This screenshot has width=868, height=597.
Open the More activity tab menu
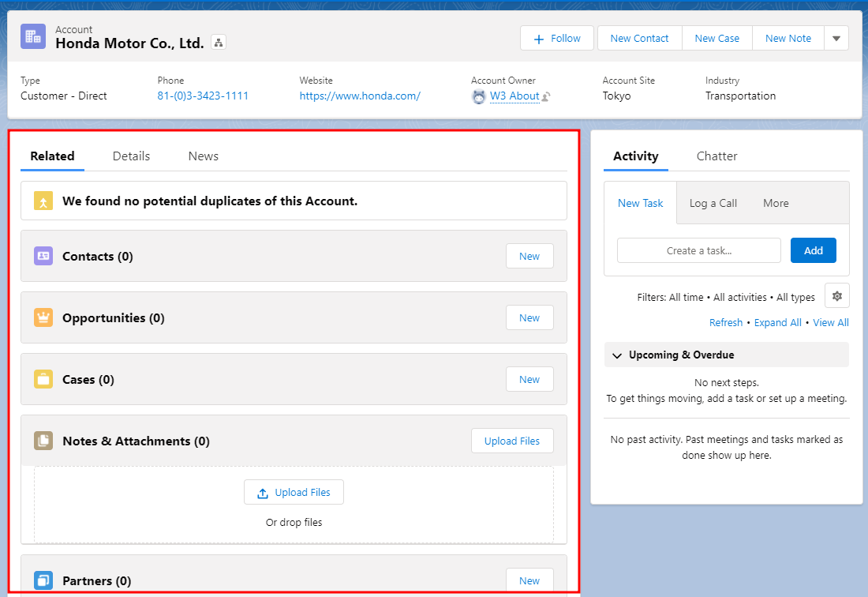pos(776,203)
